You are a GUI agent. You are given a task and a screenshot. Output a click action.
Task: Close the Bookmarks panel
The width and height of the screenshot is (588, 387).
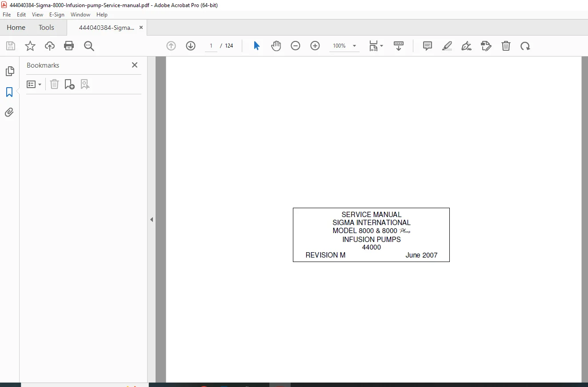135,65
